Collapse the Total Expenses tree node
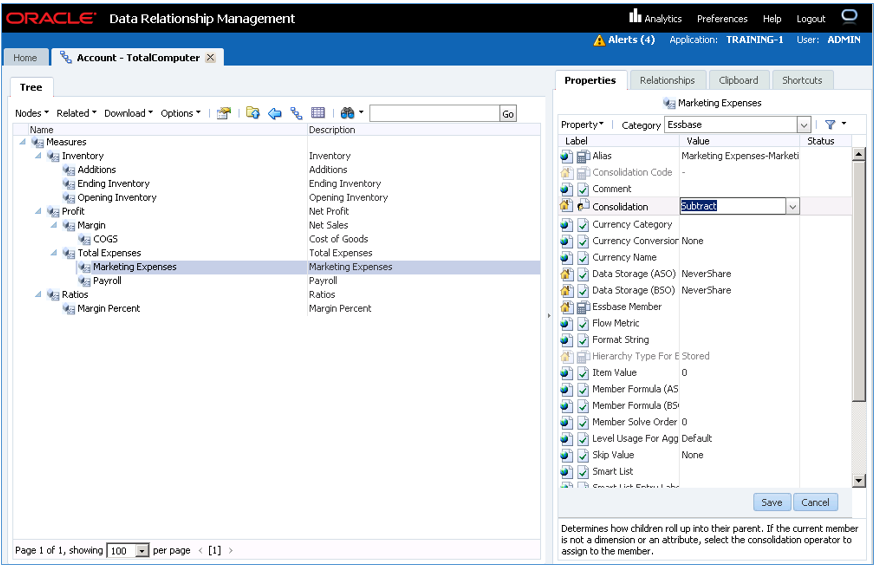 (54, 253)
